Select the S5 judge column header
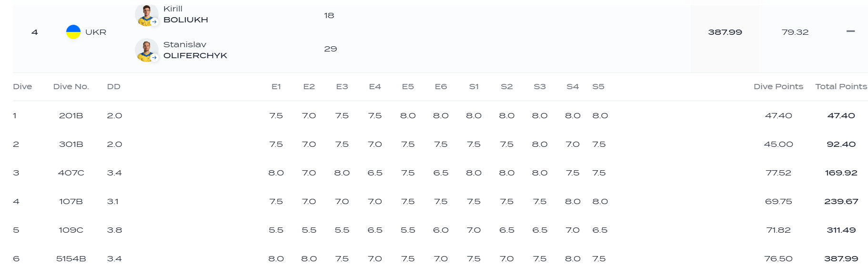The width and height of the screenshot is (868, 278). point(598,86)
